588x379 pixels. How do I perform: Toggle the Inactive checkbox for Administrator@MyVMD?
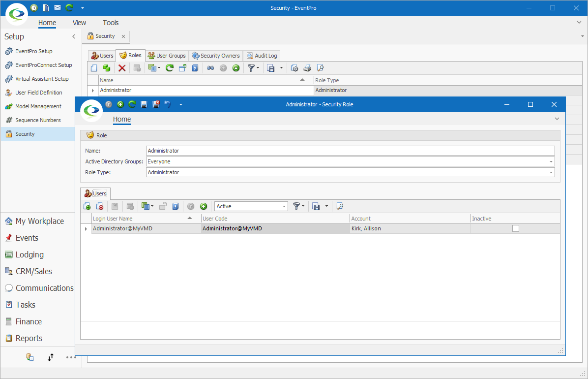pos(516,228)
